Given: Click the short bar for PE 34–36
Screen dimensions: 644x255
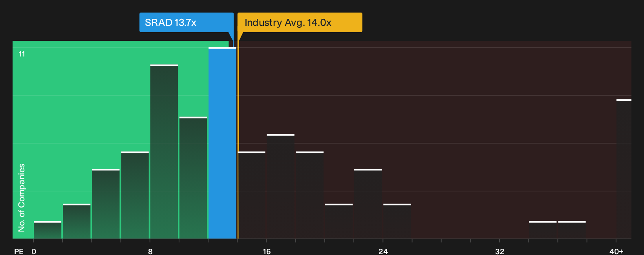Looking at the screenshot, I should coord(543,230).
